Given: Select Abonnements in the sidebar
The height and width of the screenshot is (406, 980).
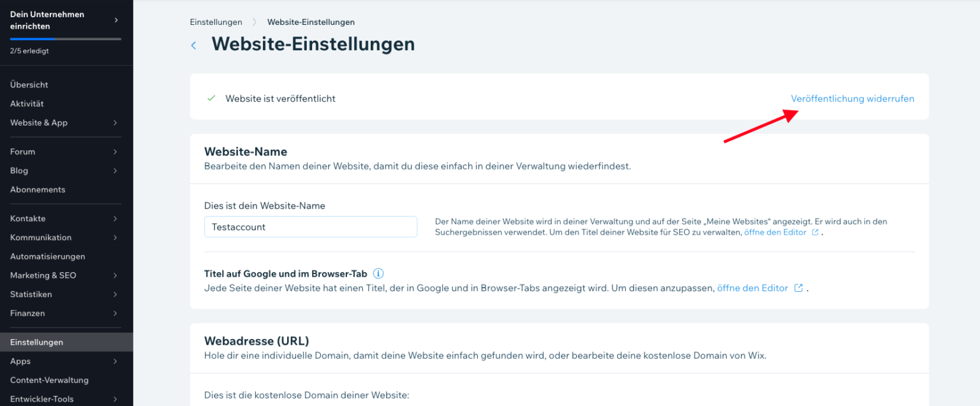Looking at the screenshot, I should tap(37, 189).
